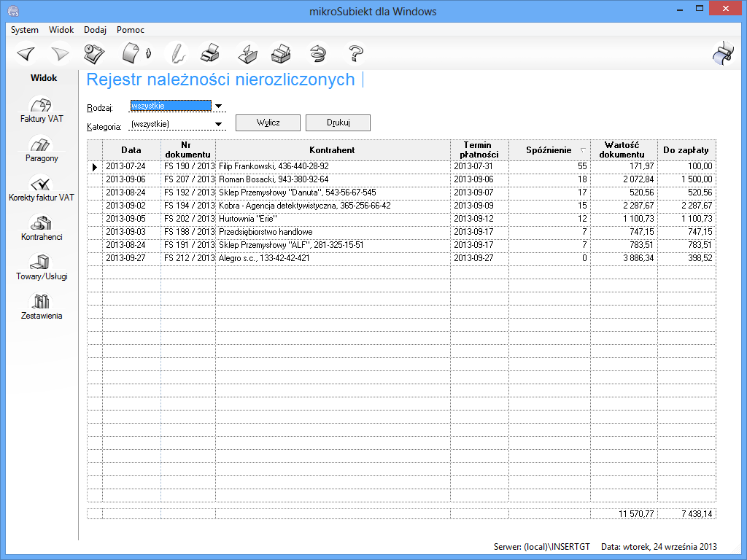Click the printer icon in the toolbar
This screenshot has height=560, width=747.
click(209, 53)
